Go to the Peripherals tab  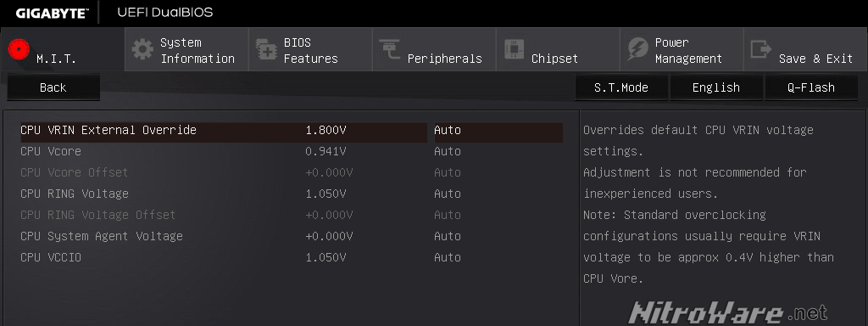coord(434,49)
